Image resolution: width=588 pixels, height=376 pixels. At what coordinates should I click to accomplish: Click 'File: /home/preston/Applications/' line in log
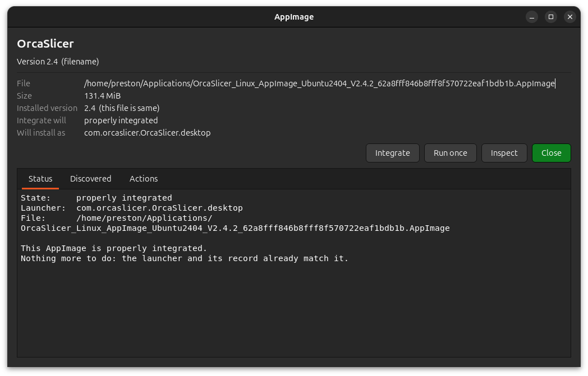(x=116, y=218)
